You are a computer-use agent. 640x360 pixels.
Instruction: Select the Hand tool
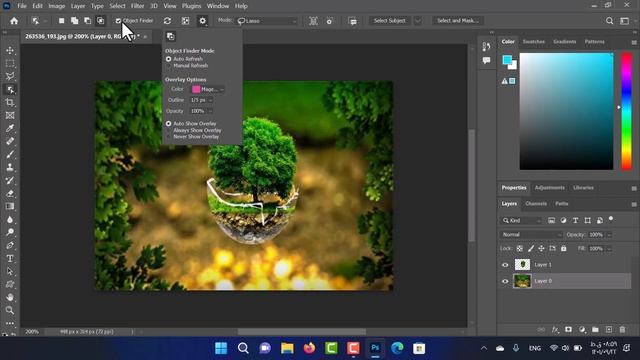[x=10, y=297]
